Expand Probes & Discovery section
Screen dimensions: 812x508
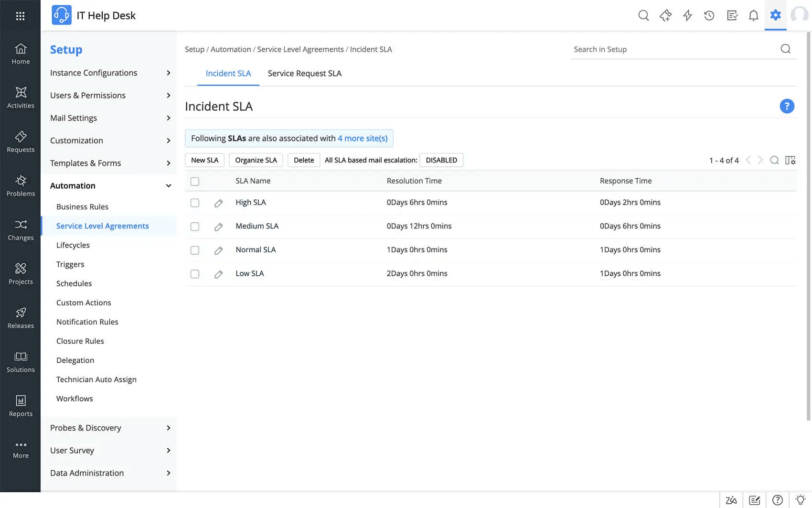(110, 428)
